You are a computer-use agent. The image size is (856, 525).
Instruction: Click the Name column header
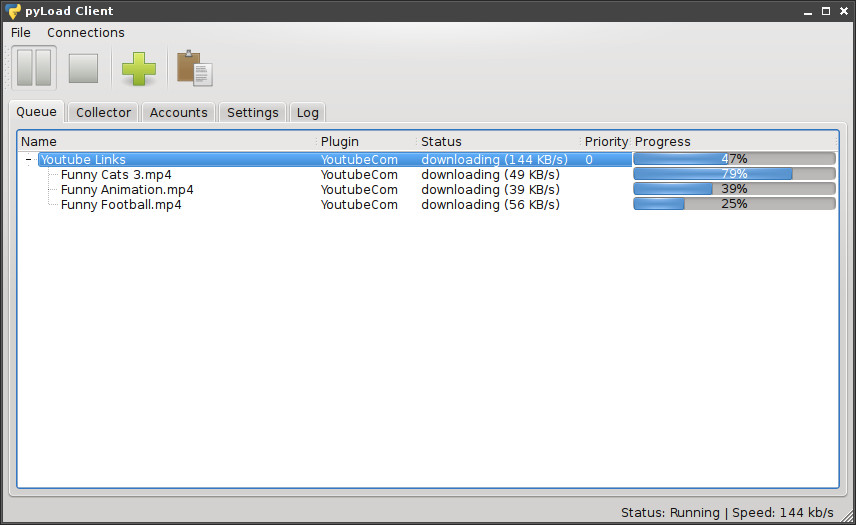(167, 142)
